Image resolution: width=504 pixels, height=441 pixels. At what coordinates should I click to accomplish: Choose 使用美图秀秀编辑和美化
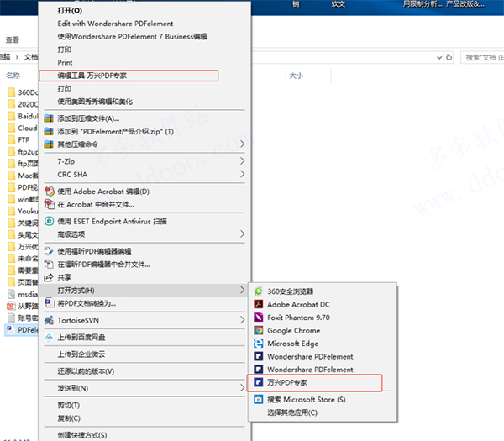145,102
